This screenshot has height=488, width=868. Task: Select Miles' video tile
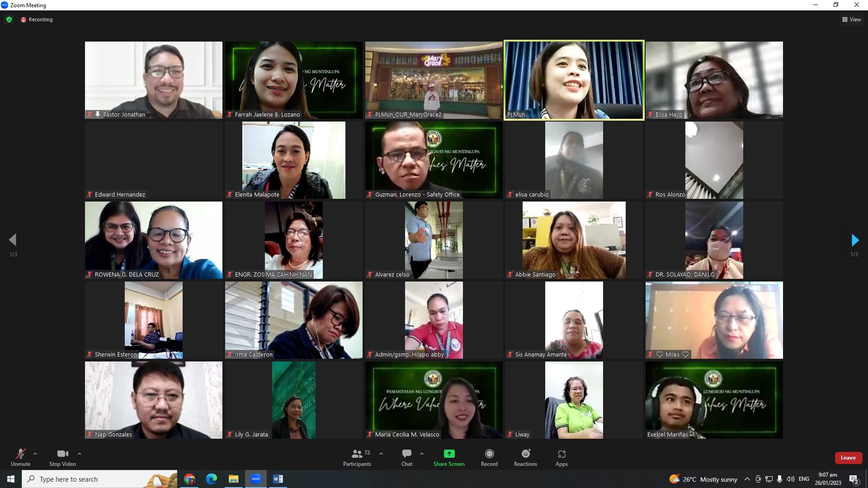714,320
